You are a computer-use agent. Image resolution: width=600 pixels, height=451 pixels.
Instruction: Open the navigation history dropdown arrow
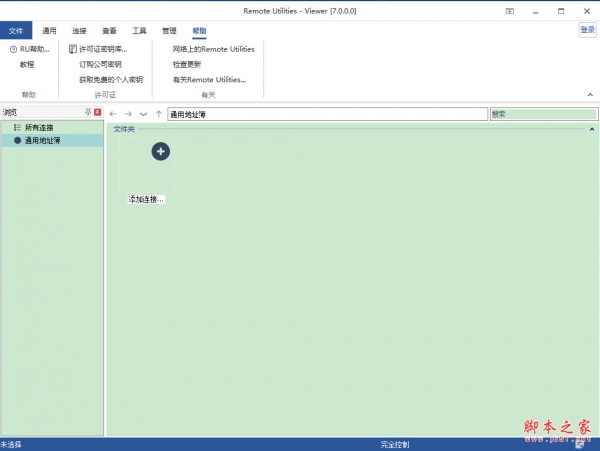click(x=143, y=114)
